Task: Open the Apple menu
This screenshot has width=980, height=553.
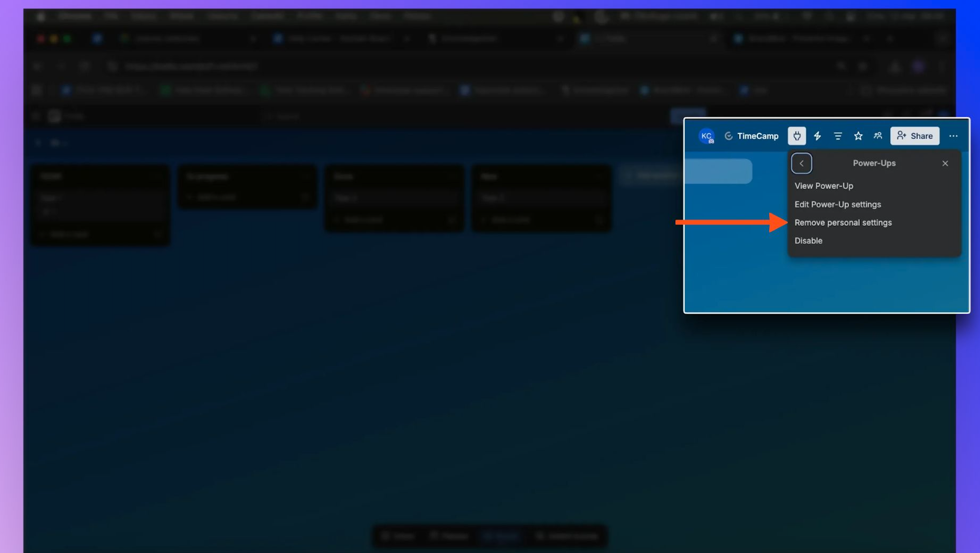Action: click(x=41, y=16)
